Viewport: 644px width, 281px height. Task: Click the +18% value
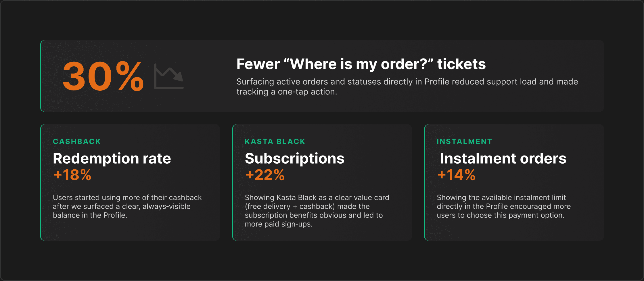click(72, 175)
